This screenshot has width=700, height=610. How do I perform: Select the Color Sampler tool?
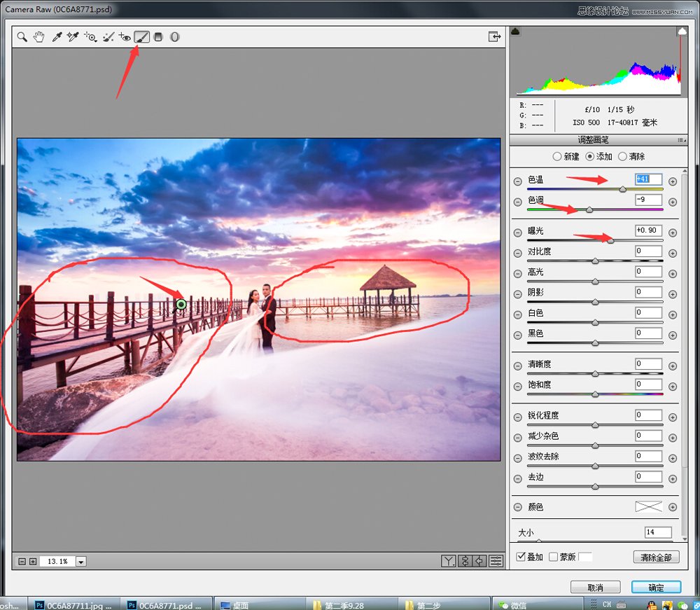(73, 37)
